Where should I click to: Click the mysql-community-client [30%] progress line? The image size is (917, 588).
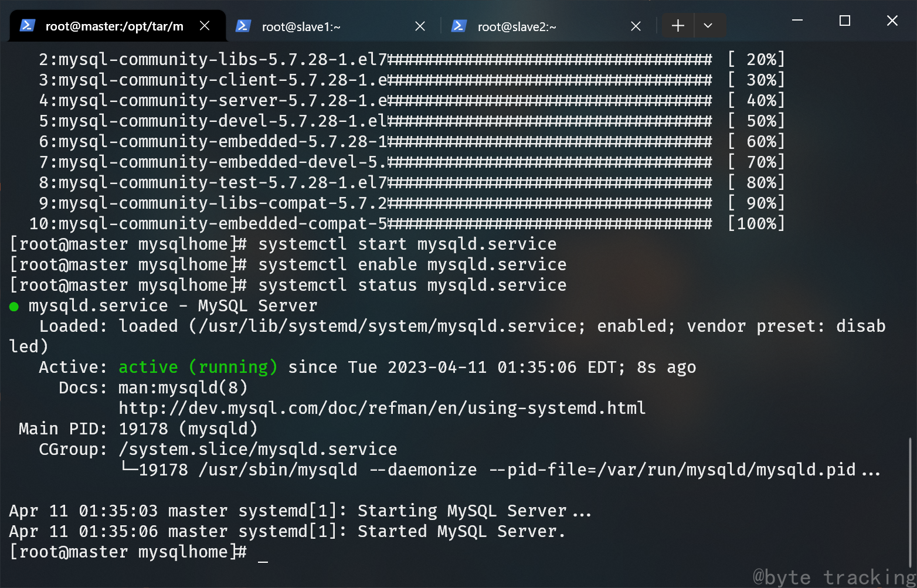point(412,80)
